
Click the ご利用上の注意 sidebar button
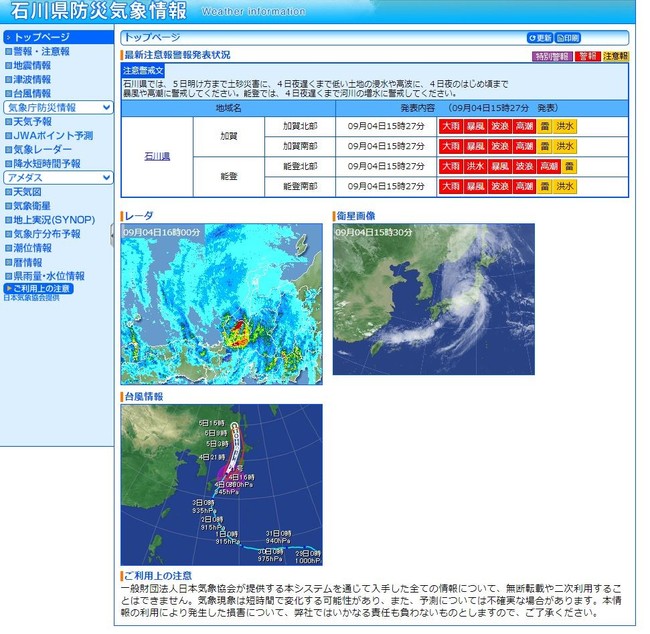pyautogui.click(x=39, y=289)
